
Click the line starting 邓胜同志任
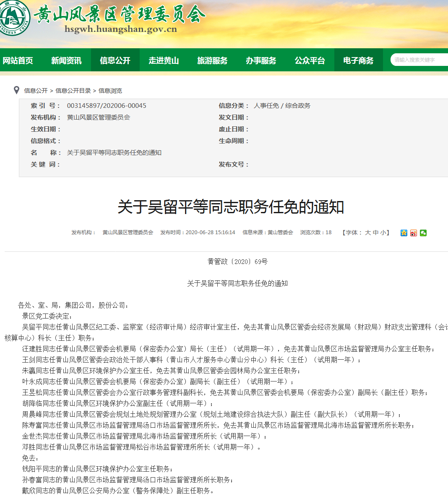click(141, 447)
